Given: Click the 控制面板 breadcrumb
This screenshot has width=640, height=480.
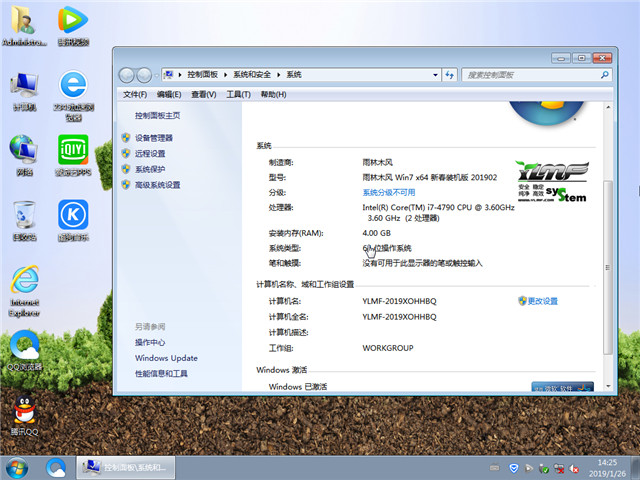Looking at the screenshot, I should 202,75.
